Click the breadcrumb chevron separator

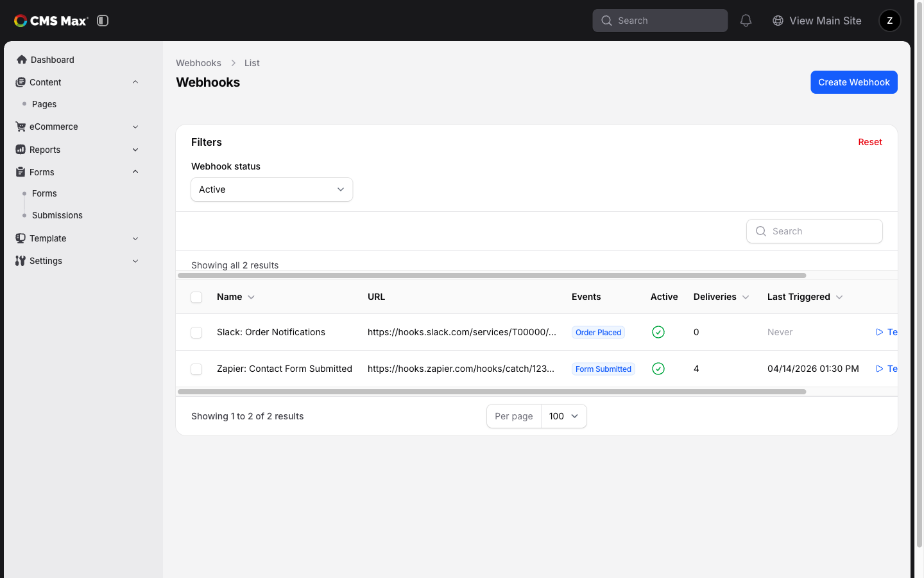tap(233, 63)
